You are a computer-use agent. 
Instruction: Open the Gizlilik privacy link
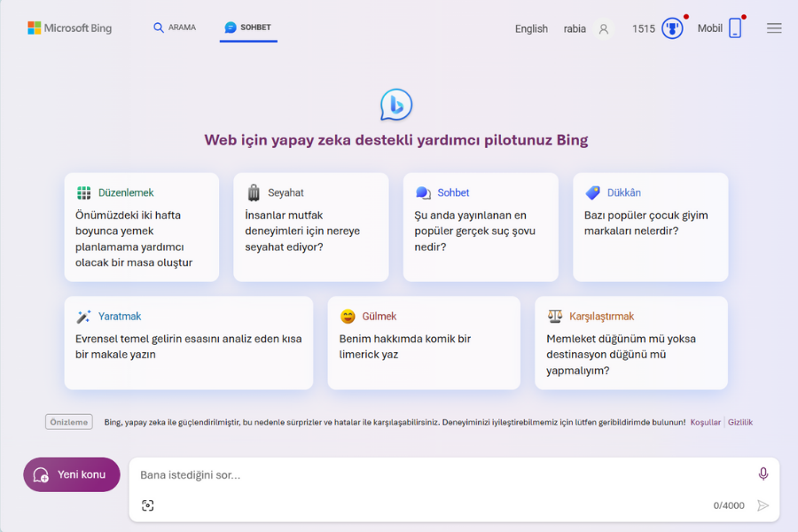[740, 422]
